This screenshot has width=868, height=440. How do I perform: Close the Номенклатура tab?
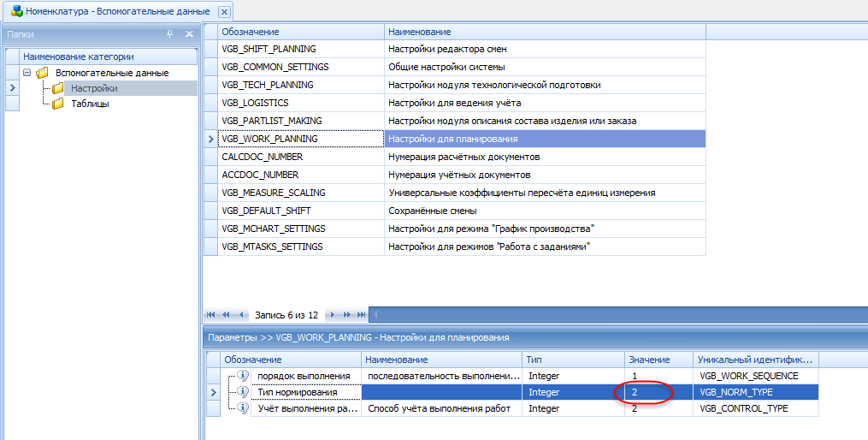(224, 12)
